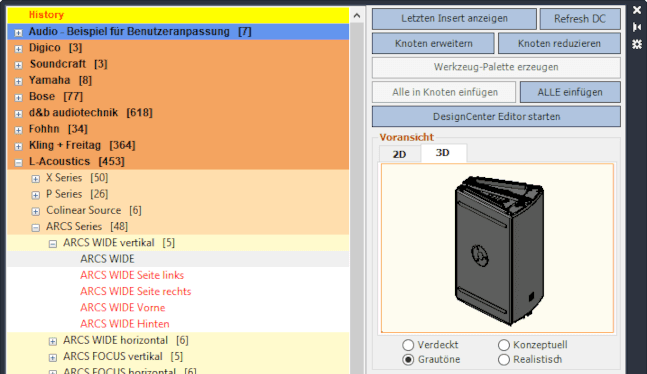Click the Refresh DC button
The image size is (647, 374).
point(580,19)
